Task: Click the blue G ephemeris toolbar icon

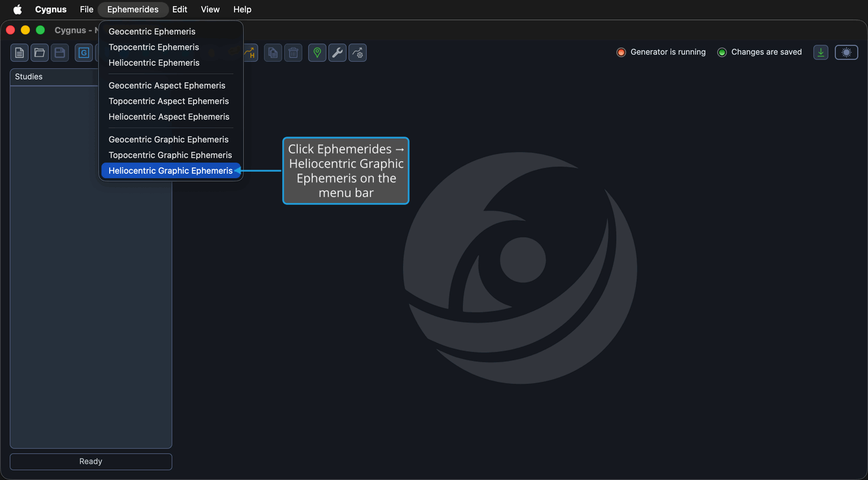Action: point(84,53)
